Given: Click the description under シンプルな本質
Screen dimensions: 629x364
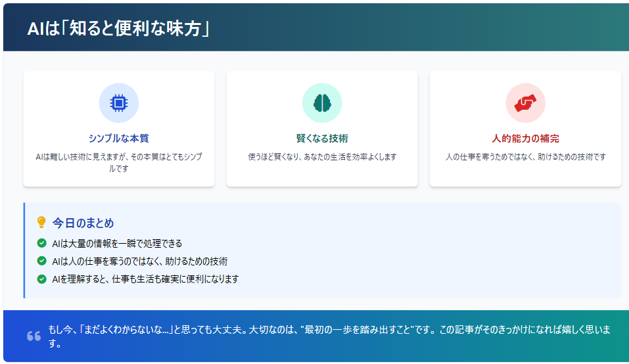Looking at the screenshot, I should pyautogui.click(x=118, y=162).
